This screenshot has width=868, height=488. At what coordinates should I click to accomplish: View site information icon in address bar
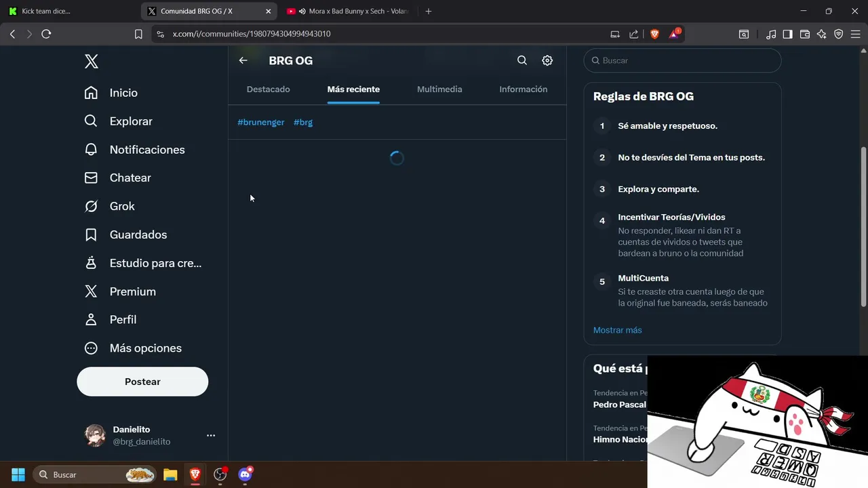tap(160, 34)
